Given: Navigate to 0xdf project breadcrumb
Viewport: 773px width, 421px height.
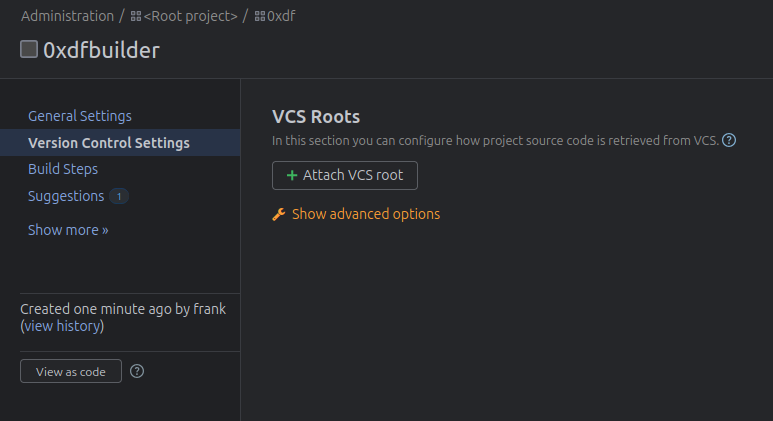Looking at the screenshot, I should (x=281, y=16).
